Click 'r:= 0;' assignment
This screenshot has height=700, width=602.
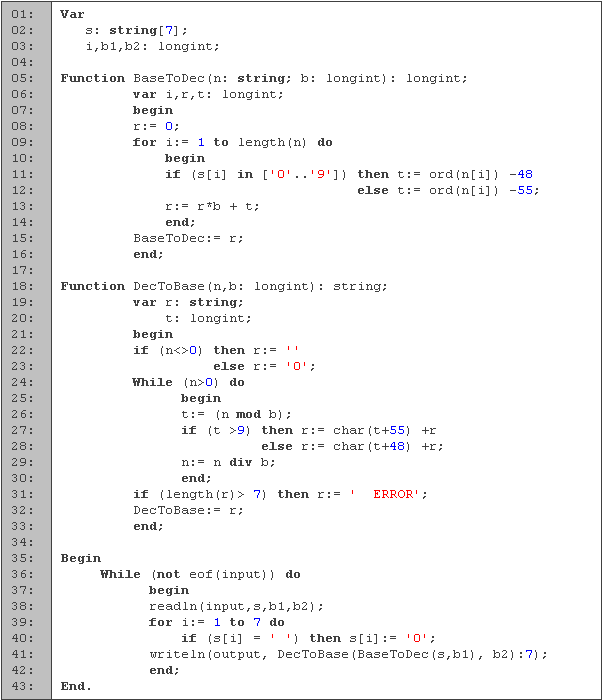pyautogui.click(x=156, y=126)
